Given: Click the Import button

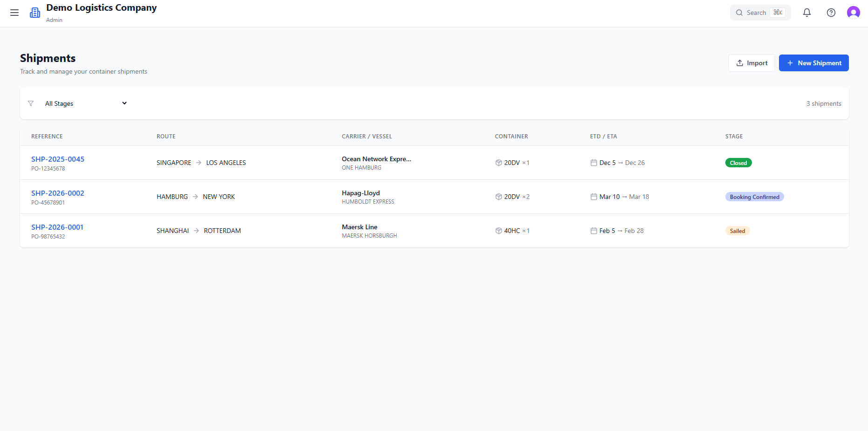Looking at the screenshot, I should 751,62.
